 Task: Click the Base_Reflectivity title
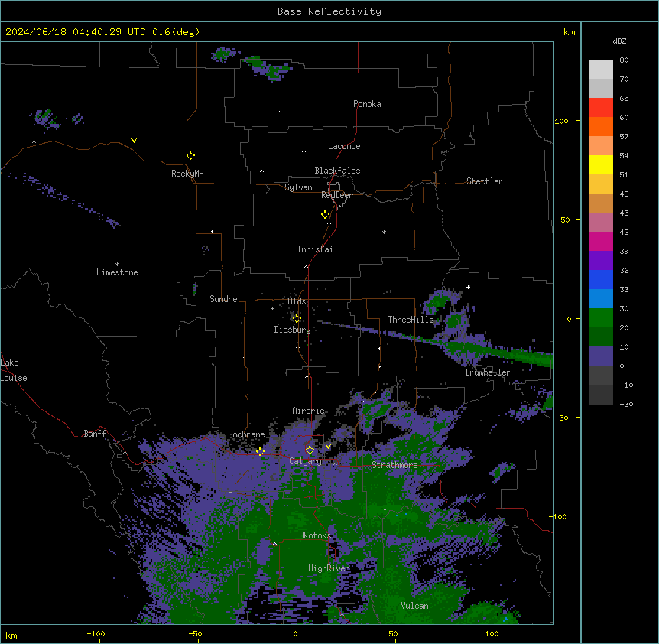[329, 11]
